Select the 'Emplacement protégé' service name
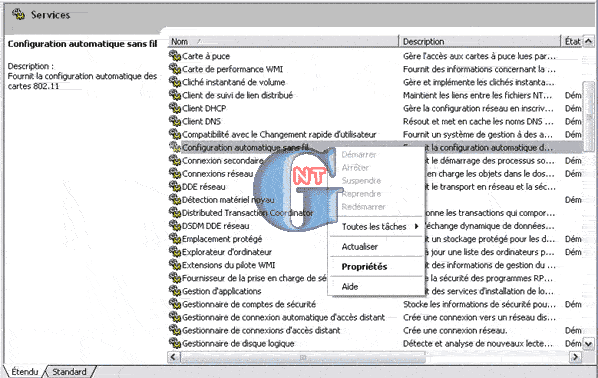This screenshot has width=598, height=378. coord(222,239)
